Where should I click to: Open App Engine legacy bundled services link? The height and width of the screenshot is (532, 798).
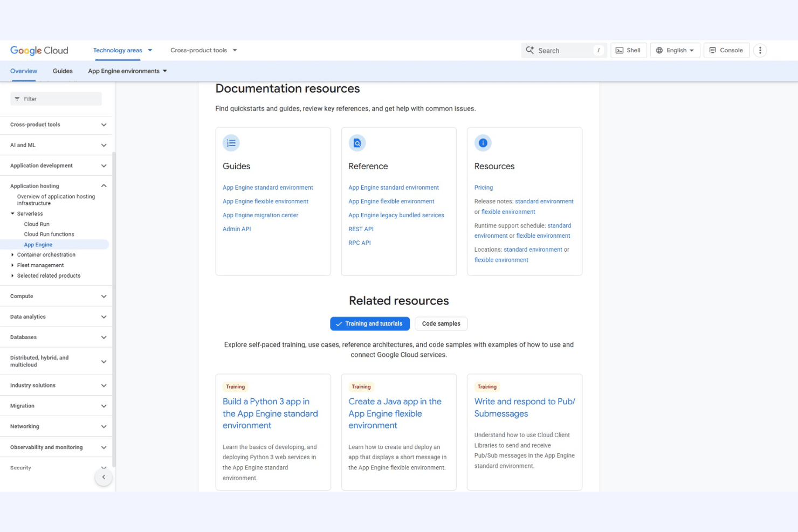pos(396,215)
